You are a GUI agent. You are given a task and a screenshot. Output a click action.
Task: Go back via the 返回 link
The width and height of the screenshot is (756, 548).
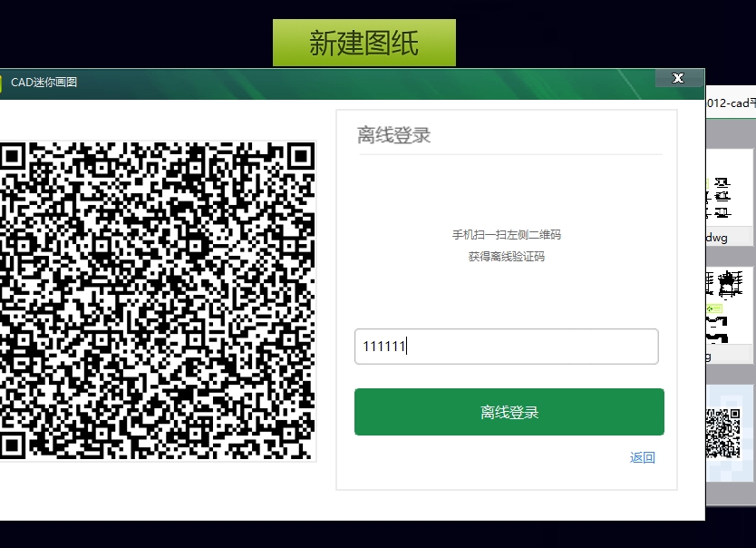coord(642,457)
